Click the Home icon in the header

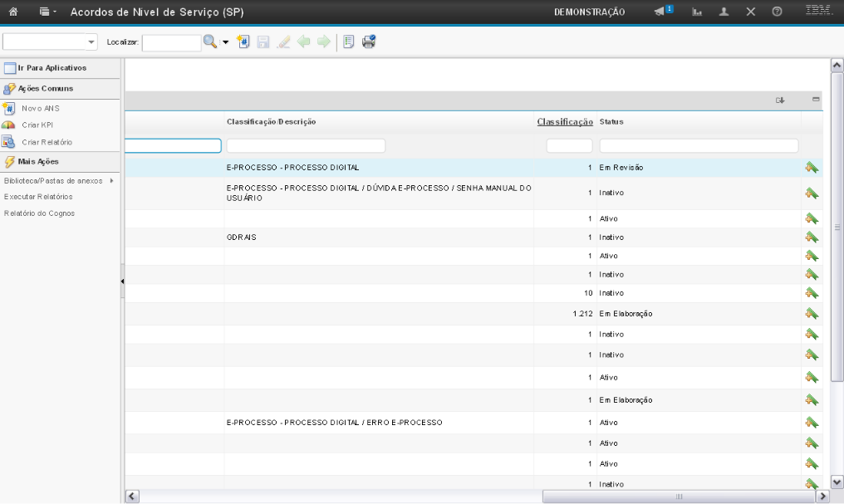click(15, 12)
